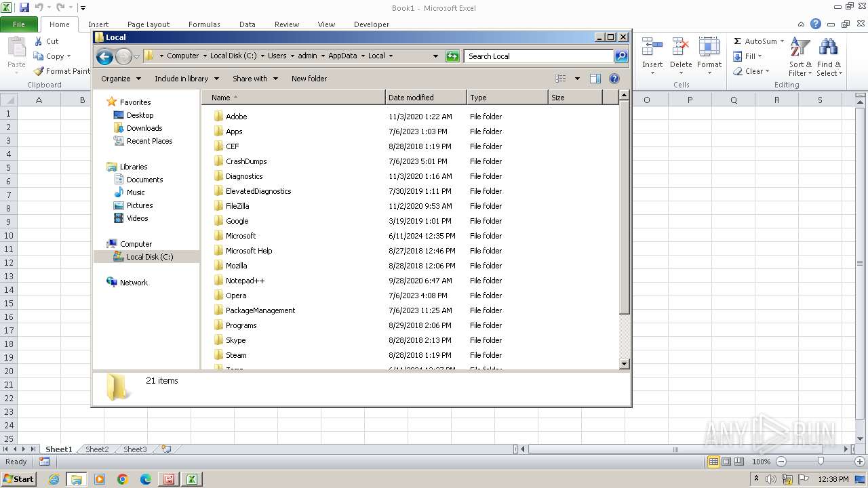Click the search magnifier in Explorer
The width and height of the screenshot is (868, 488).
click(621, 56)
